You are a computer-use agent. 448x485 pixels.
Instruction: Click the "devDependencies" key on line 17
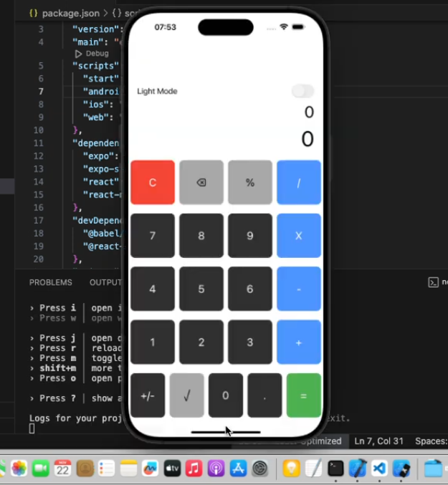97,220
